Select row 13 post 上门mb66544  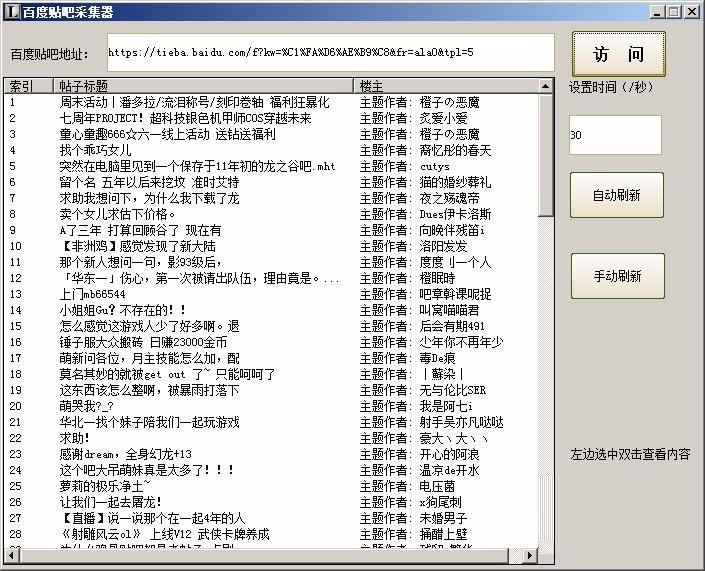coord(92,294)
